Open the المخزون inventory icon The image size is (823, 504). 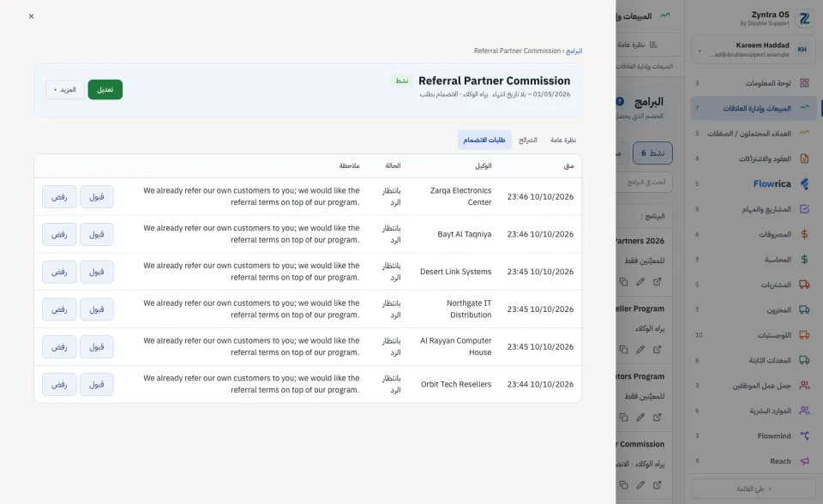point(804,309)
